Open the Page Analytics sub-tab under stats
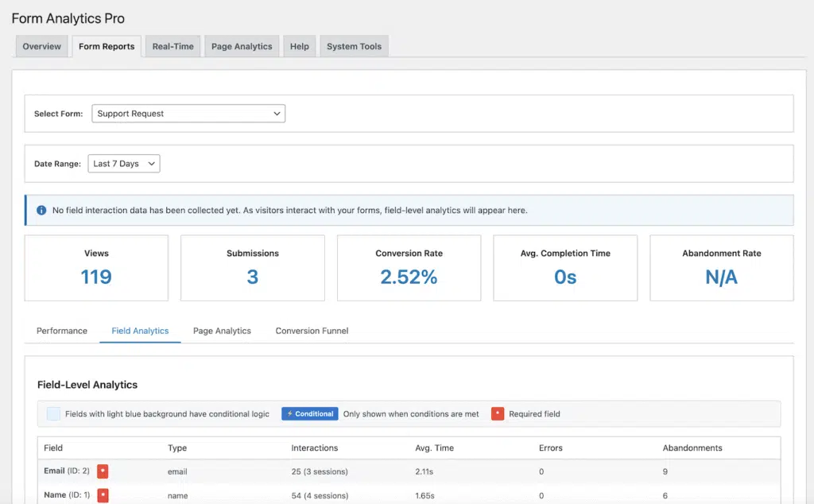814x504 pixels. coord(222,331)
